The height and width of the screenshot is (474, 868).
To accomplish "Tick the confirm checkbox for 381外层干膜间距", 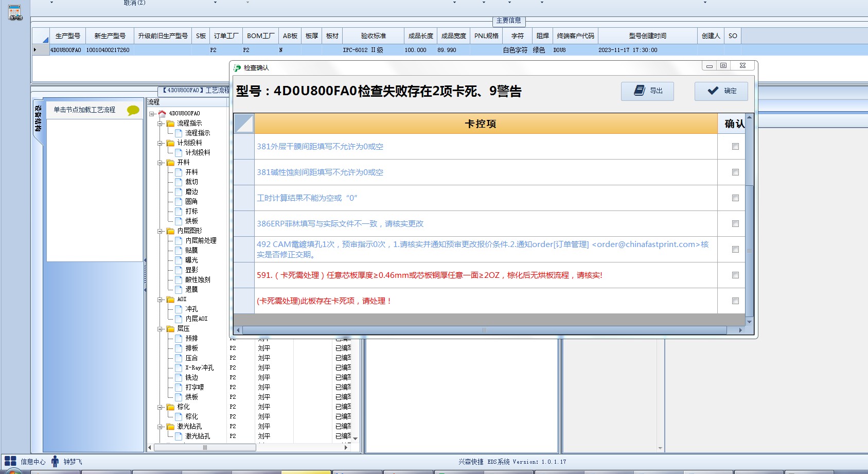I will 735,147.
